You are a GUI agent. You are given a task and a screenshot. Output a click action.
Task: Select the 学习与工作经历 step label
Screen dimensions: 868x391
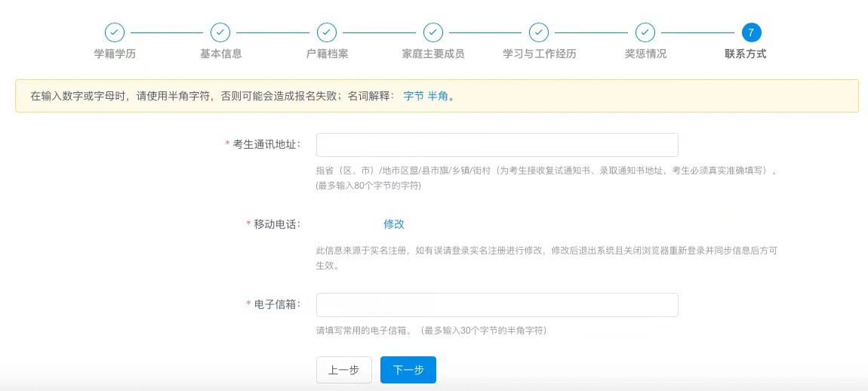click(x=539, y=54)
